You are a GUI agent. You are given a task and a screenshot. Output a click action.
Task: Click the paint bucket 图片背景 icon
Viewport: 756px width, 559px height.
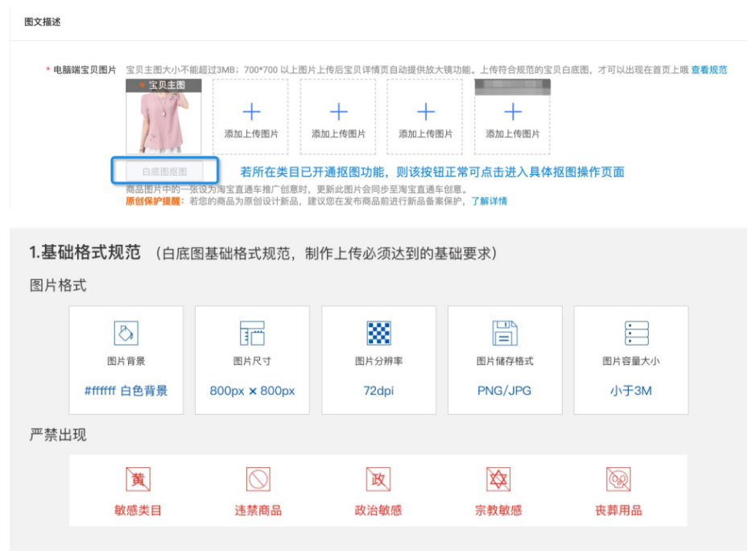coord(126,333)
